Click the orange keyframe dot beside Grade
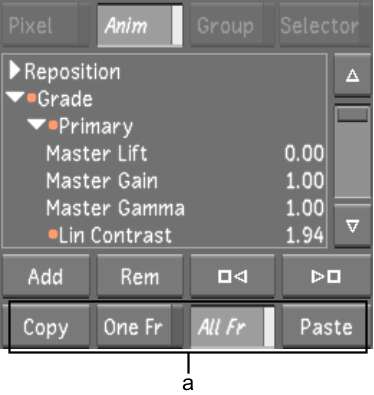 31,98
